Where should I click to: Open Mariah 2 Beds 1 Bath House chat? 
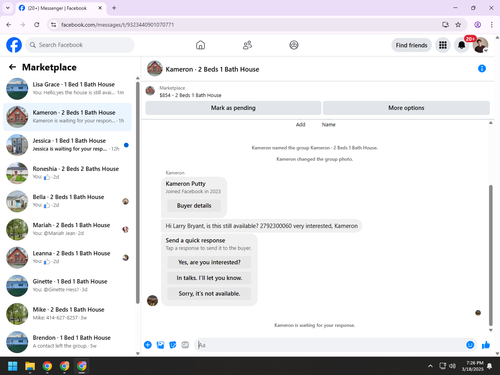(67, 229)
